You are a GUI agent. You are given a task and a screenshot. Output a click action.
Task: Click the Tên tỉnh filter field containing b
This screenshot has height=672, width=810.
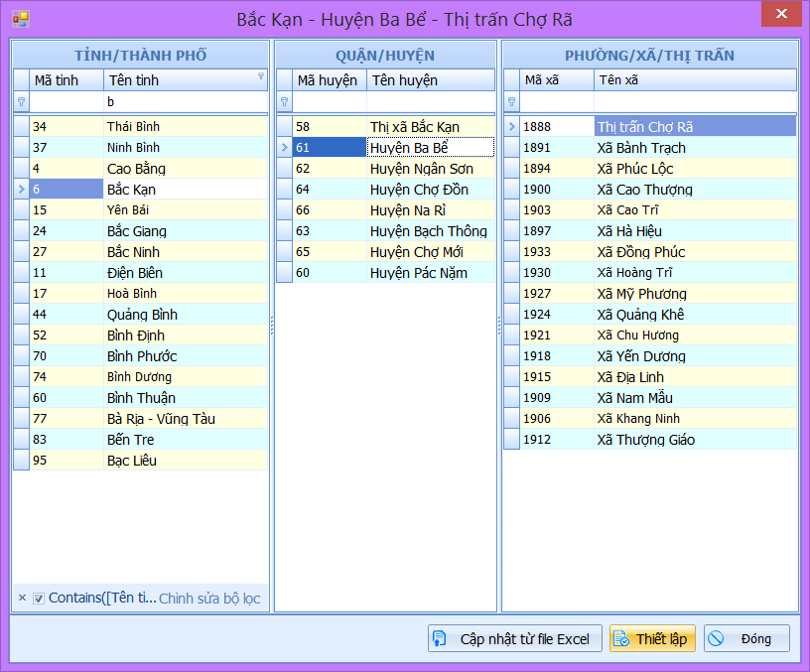point(184,101)
